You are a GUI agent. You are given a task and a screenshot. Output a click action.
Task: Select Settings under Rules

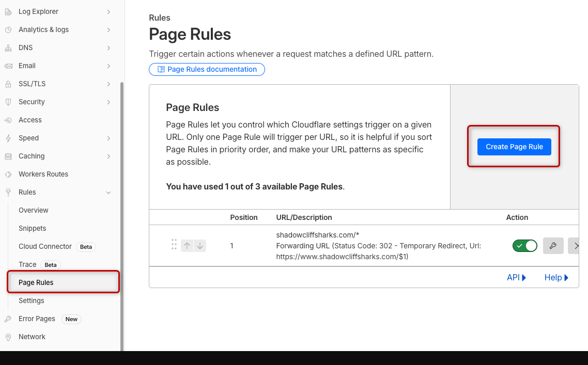point(31,300)
